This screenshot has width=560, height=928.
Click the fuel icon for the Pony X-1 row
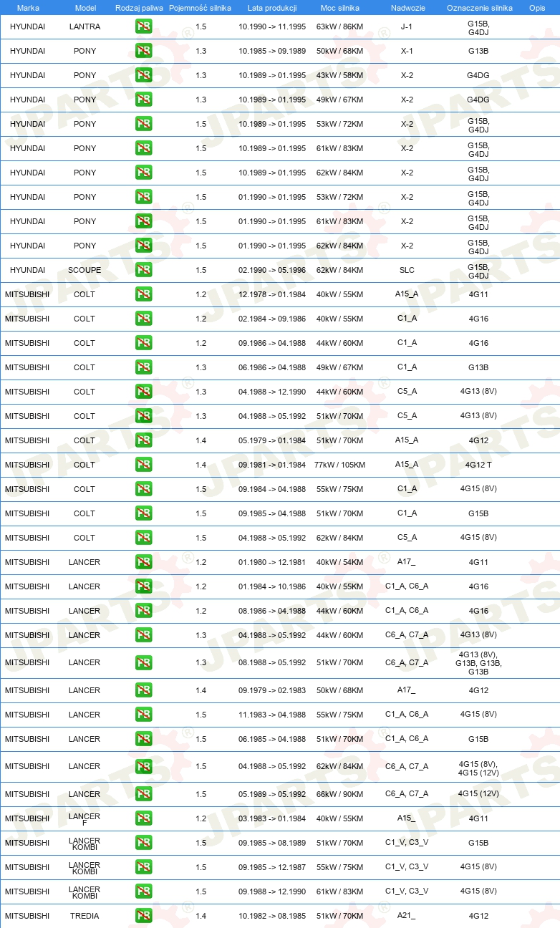pyautogui.click(x=143, y=52)
